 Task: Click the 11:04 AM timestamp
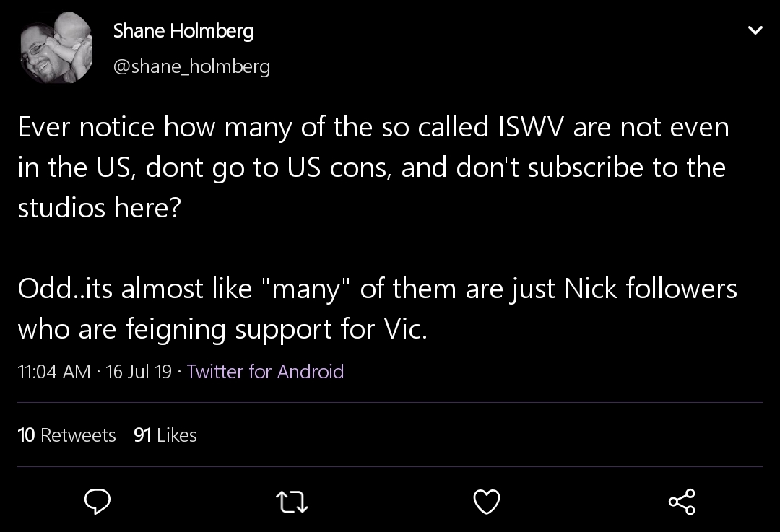[x=53, y=372]
